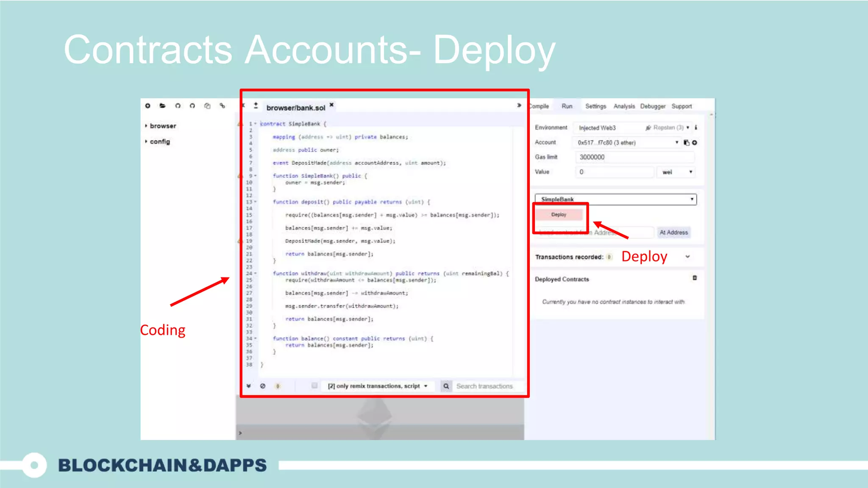868x488 pixels.
Task: Click the first GitHub gist icon
Action: click(178, 105)
